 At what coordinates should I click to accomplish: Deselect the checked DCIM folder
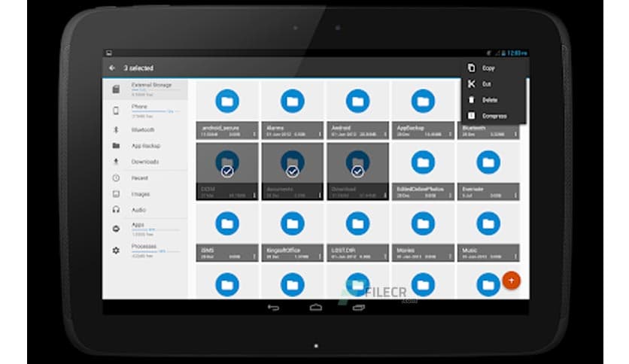[x=227, y=171]
